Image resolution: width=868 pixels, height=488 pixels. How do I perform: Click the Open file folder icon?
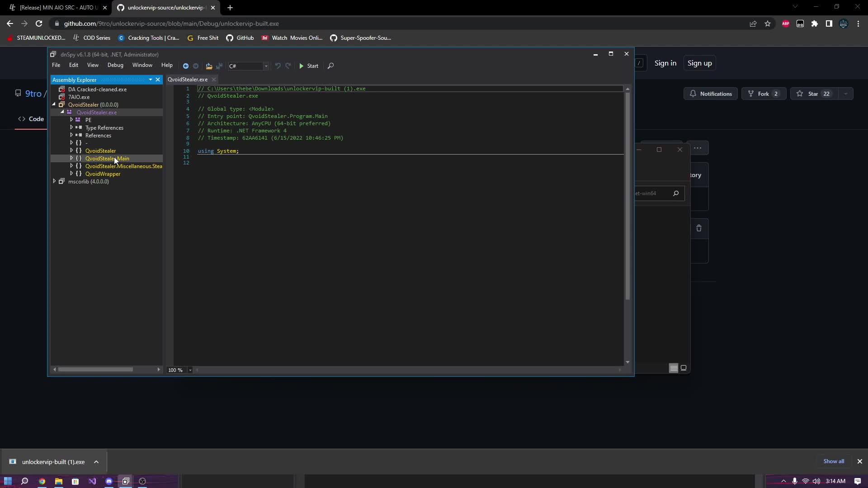coord(209,66)
